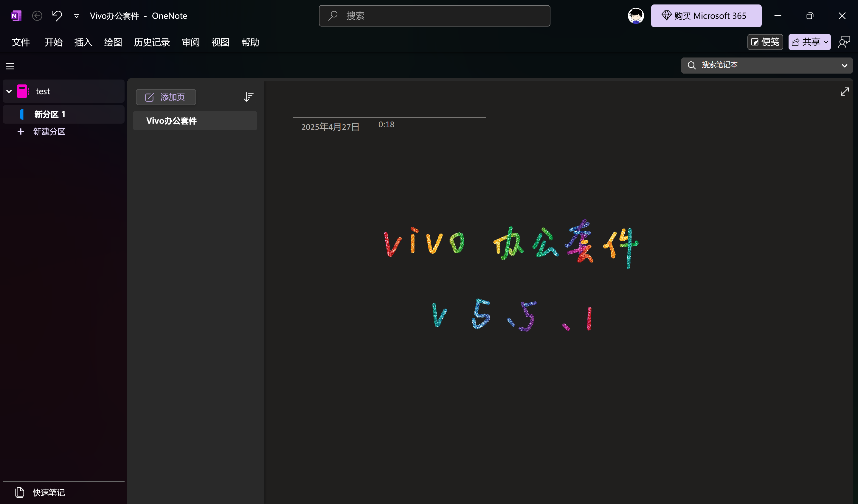The height and width of the screenshot is (504, 858).
Task: Open the feedback person icon
Action: tap(844, 42)
